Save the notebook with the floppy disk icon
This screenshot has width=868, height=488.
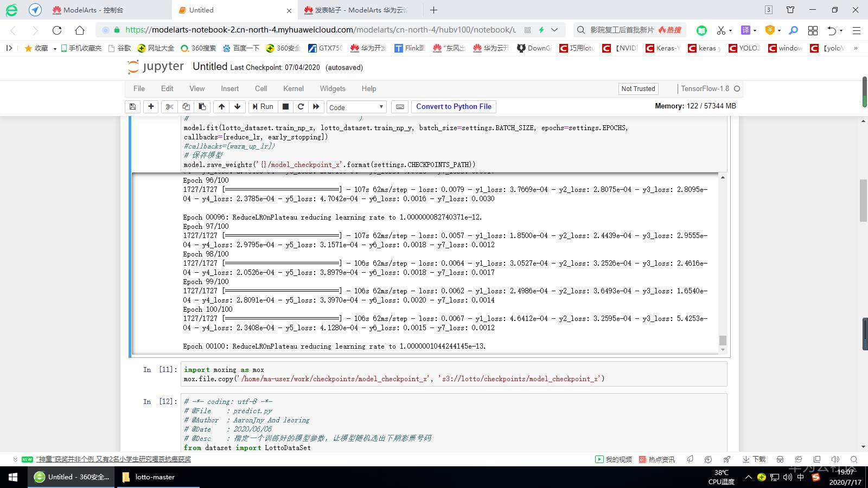pos(133,107)
